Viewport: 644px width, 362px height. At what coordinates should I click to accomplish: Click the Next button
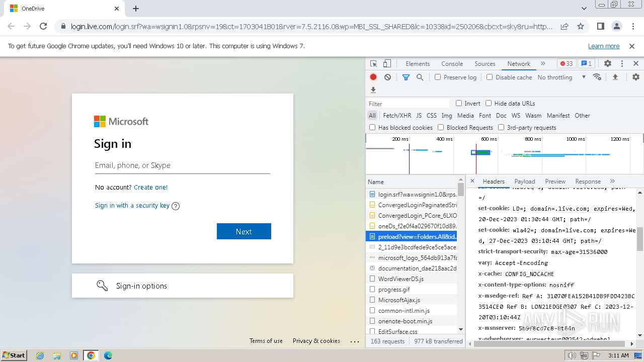(x=244, y=231)
